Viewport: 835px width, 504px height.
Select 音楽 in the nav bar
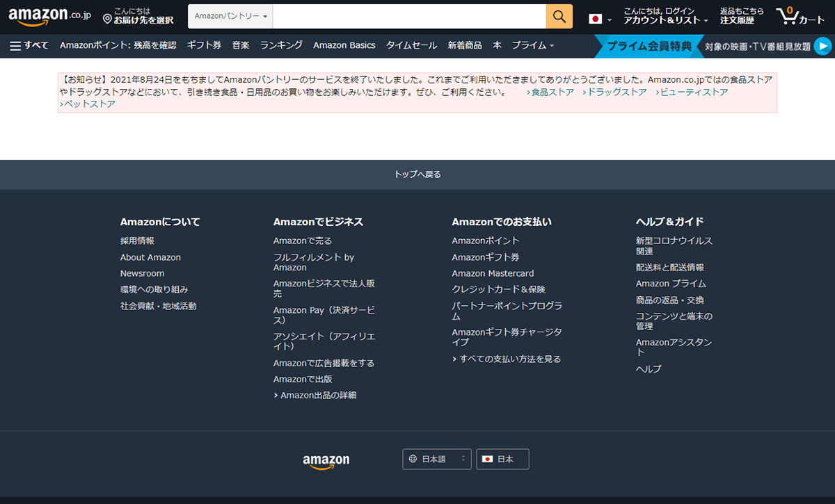[241, 45]
